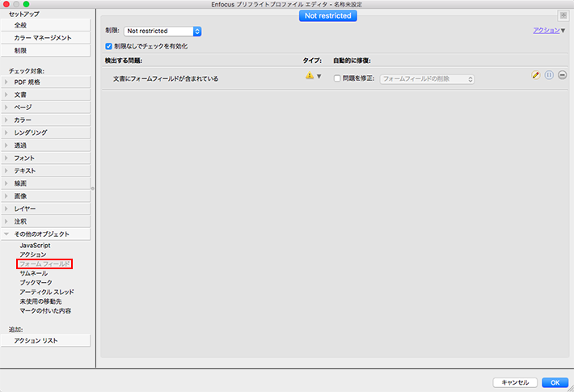Click the minus remove icon
Viewport: 574px width, 392px height.
[x=562, y=75]
